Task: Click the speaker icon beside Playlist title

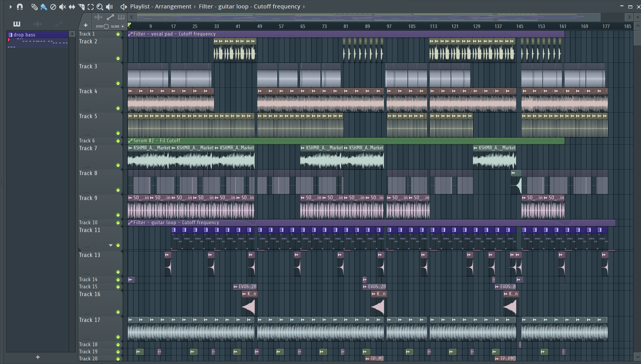Action: (124, 7)
